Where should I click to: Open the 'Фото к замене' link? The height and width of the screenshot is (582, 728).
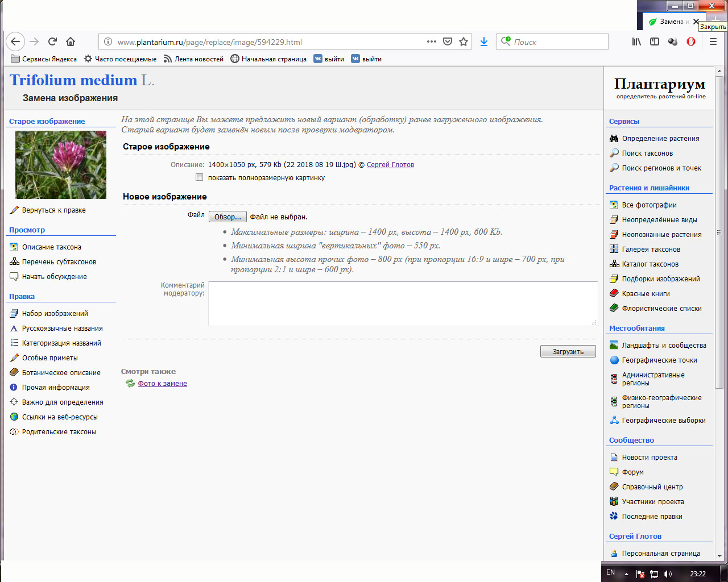162,384
